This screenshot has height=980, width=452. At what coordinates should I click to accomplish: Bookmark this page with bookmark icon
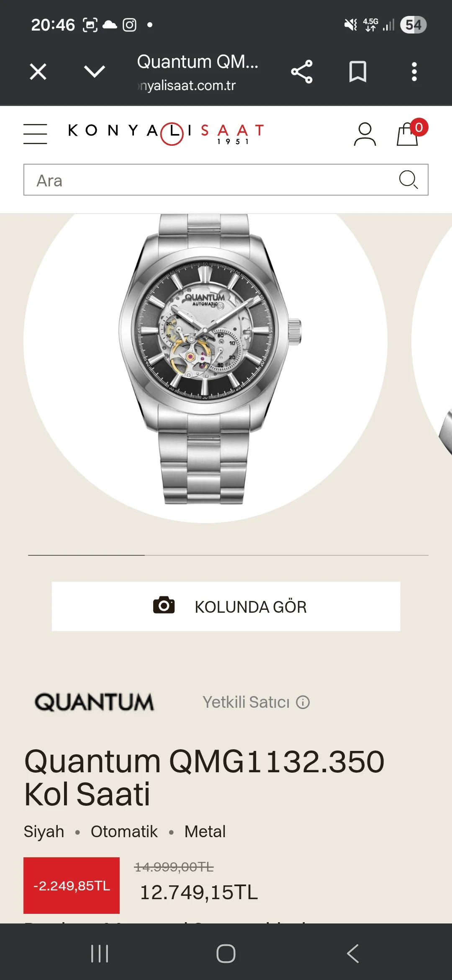point(358,72)
